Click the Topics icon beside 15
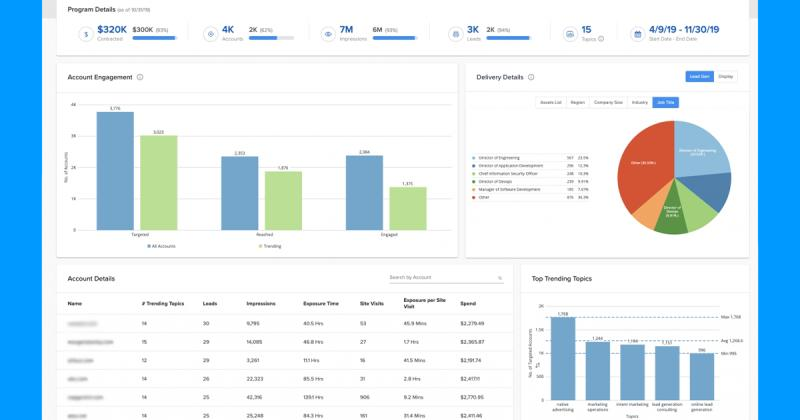 570,34
